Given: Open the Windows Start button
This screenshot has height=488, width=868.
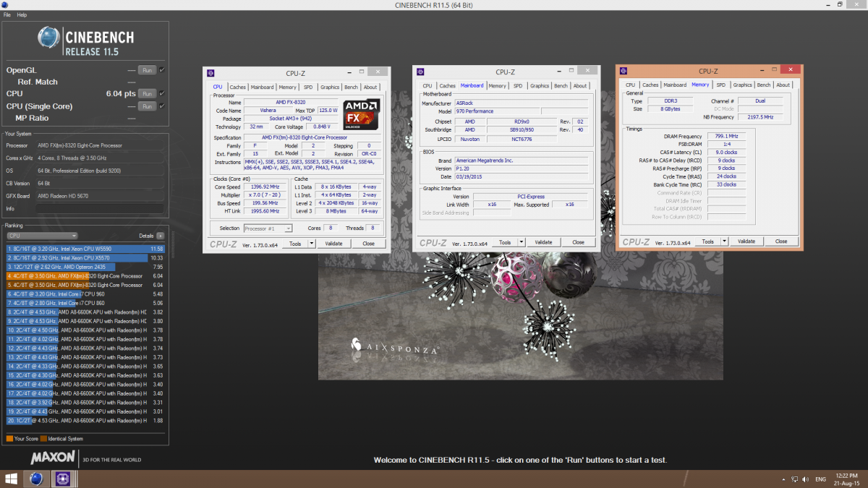Looking at the screenshot, I should pyautogui.click(x=12, y=479).
